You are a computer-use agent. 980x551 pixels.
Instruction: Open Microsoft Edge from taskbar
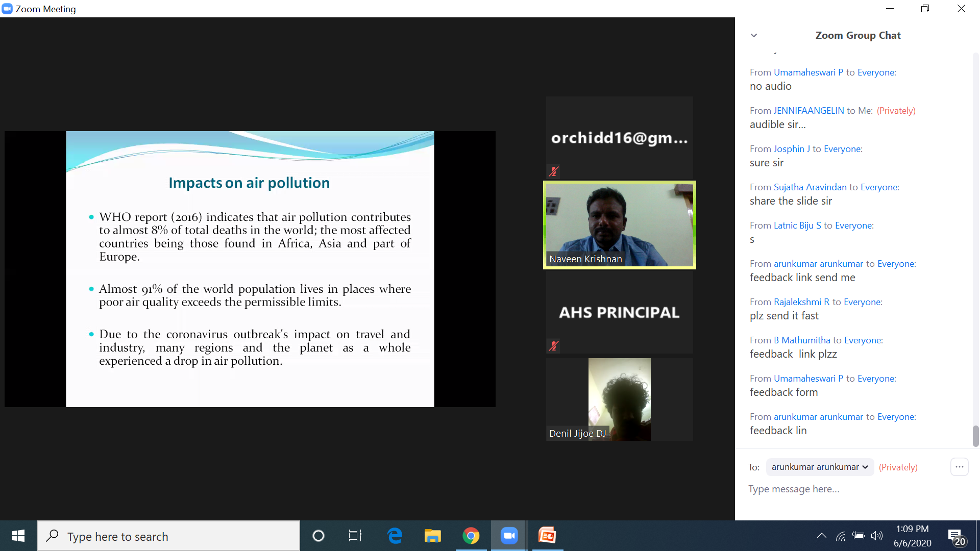(395, 536)
